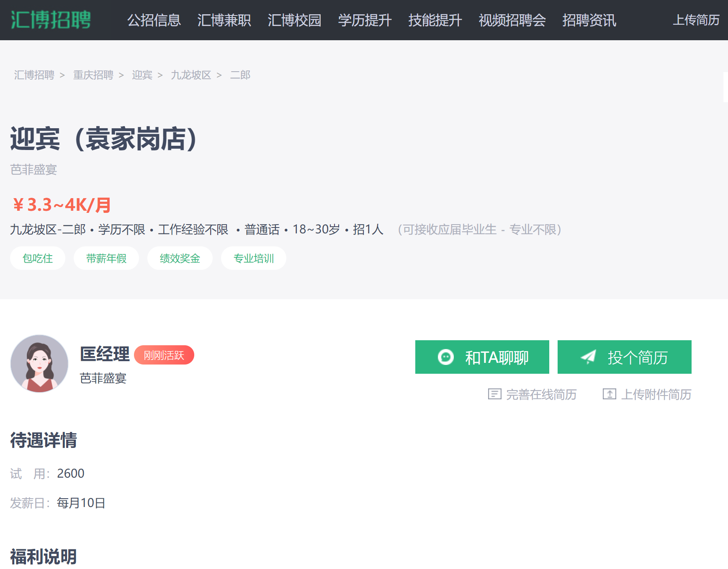Open the 公招信息 menu item

click(x=154, y=20)
